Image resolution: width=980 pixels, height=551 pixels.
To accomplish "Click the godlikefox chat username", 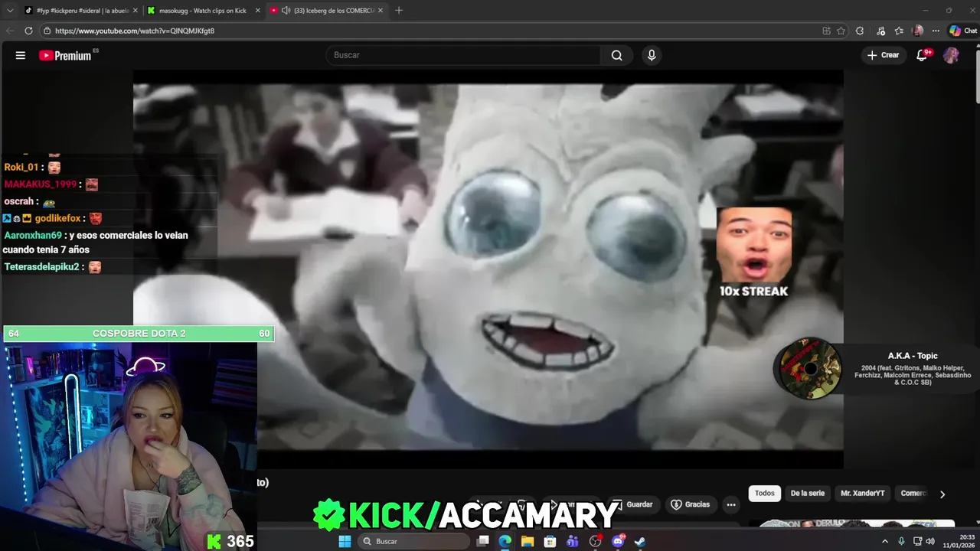I will tap(57, 218).
